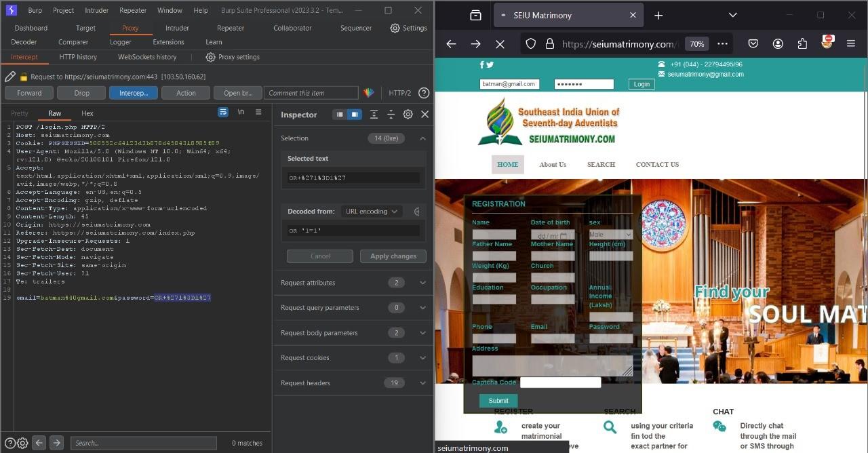Screen dimensions: 868x453
Task: Go to next search match arrow
Action: point(57,443)
